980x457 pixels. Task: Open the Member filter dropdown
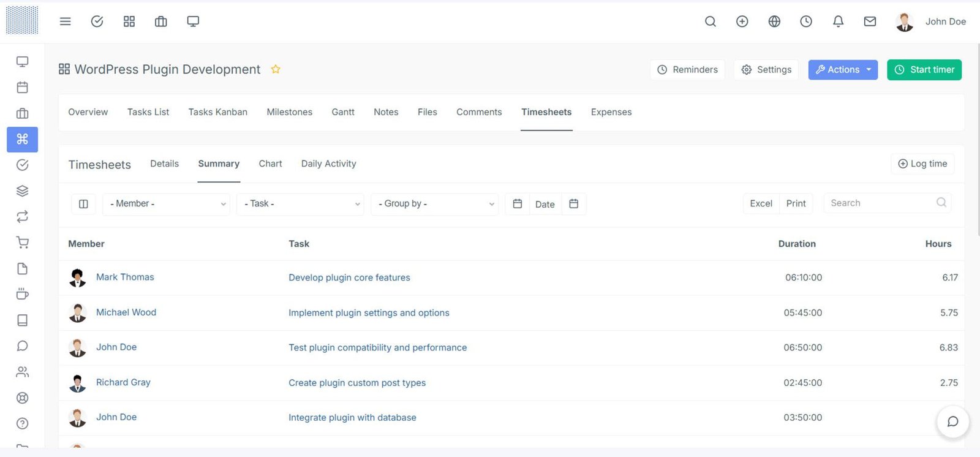pos(166,204)
